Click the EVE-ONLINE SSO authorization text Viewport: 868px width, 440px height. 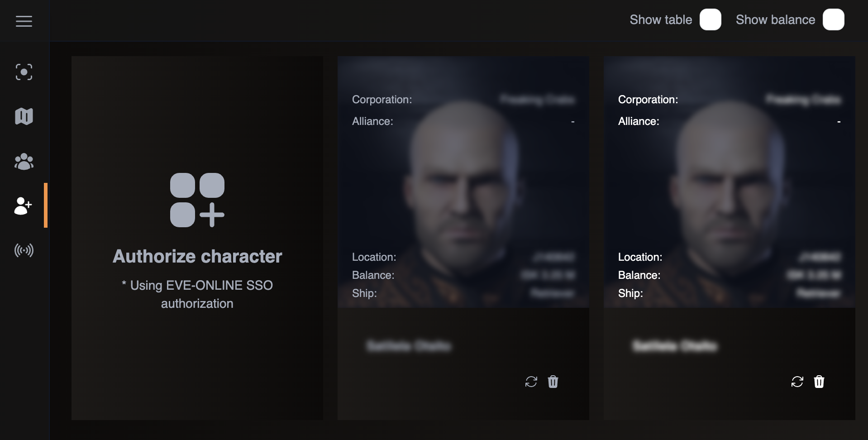pyautogui.click(x=197, y=294)
